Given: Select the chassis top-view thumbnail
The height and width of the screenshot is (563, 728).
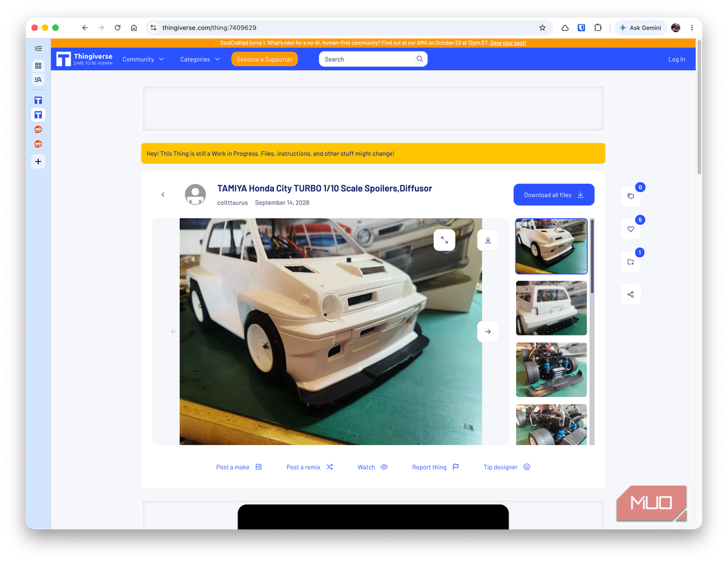Looking at the screenshot, I should (551, 370).
